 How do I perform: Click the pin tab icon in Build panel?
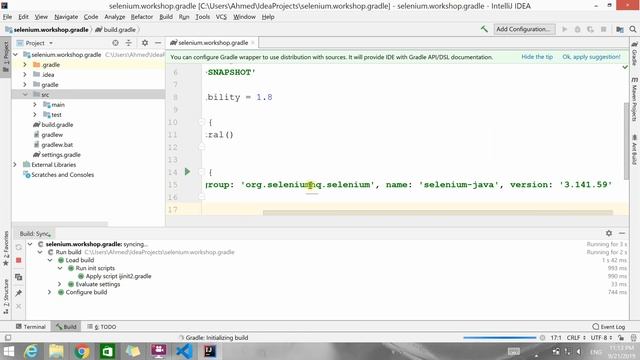(18, 293)
